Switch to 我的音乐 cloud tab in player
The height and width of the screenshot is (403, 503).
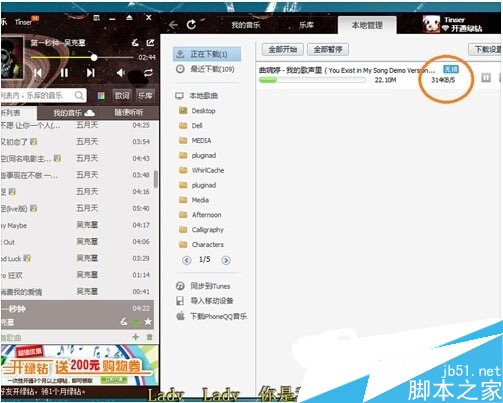pyautogui.click(x=74, y=113)
